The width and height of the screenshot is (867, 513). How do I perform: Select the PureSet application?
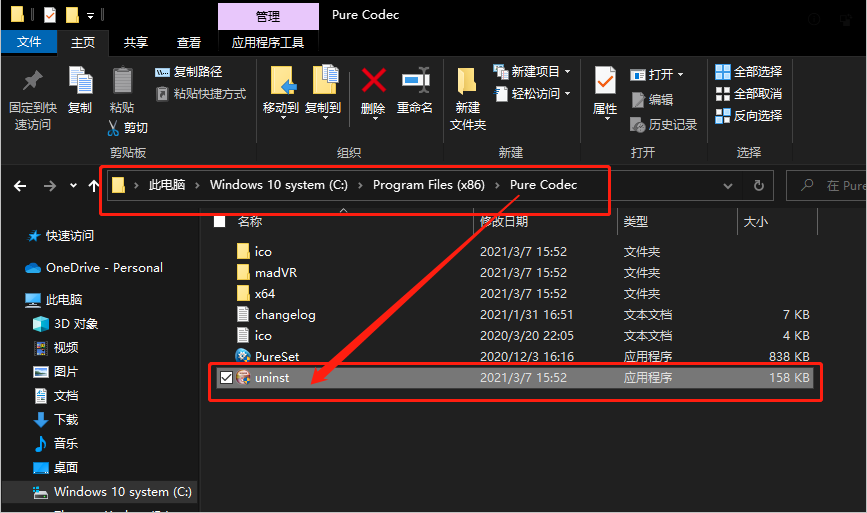(268, 357)
